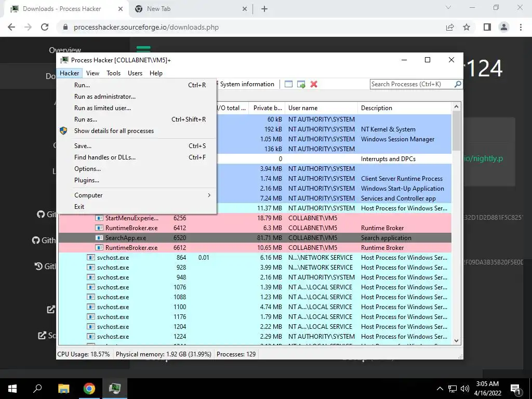
Task: Click the window with green arrow toolbar icon
Action: click(x=301, y=84)
